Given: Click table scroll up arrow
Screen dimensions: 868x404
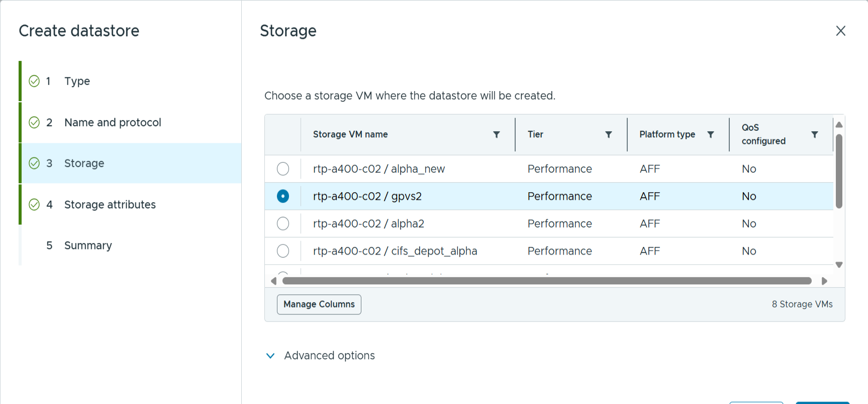Looking at the screenshot, I should pyautogui.click(x=839, y=124).
